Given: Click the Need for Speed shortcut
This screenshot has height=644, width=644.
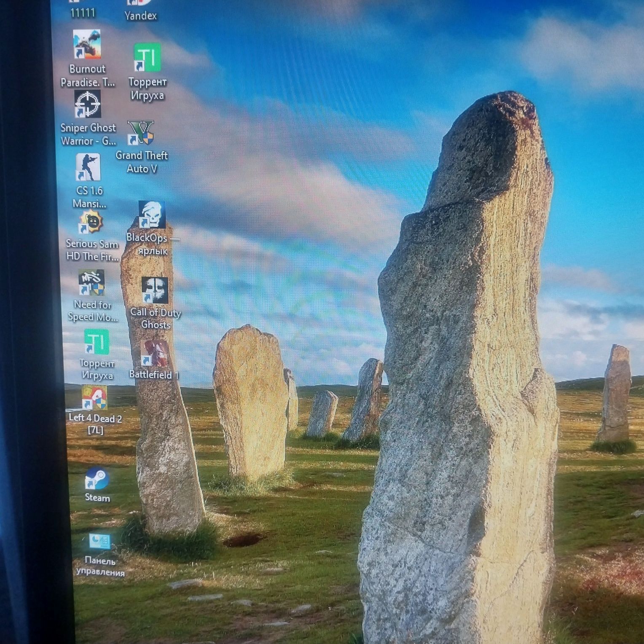Looking at the screenshot, I should pos(91,282).
